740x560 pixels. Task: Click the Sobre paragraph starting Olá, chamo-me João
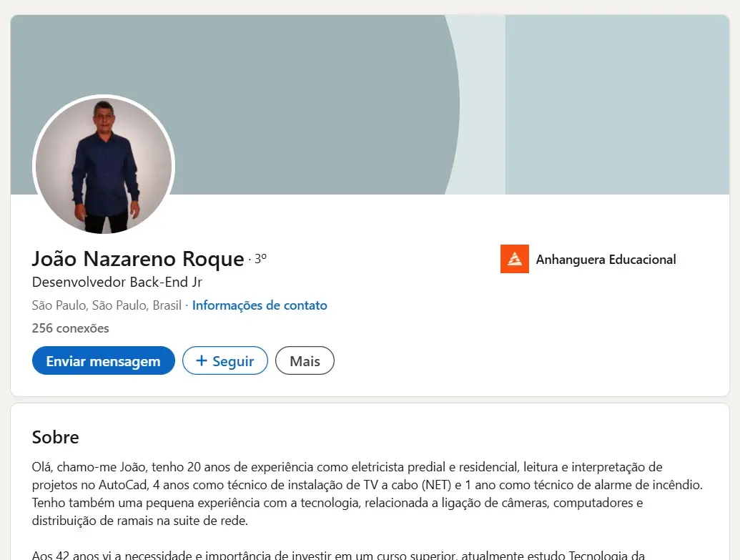pyautogui.click(x=367, y=493)
